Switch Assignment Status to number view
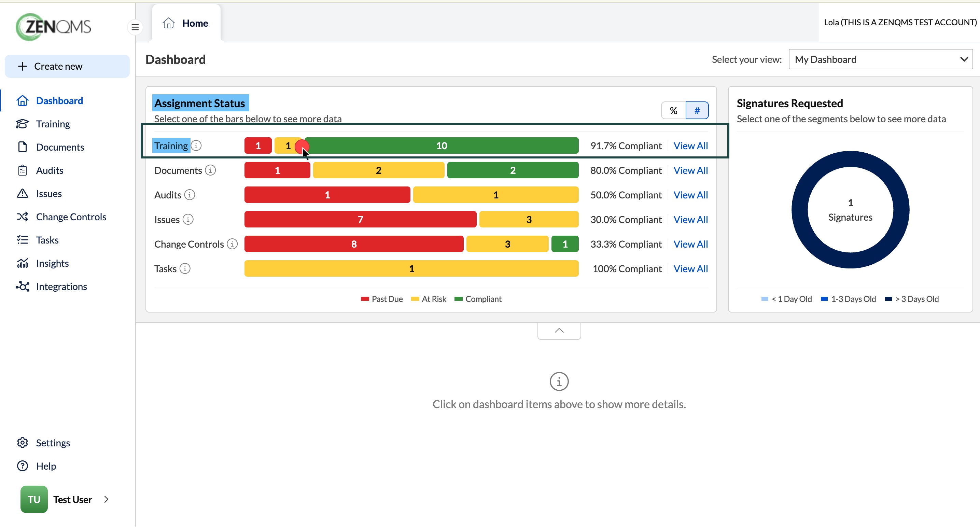980x528 pixels. pos(697,110)
